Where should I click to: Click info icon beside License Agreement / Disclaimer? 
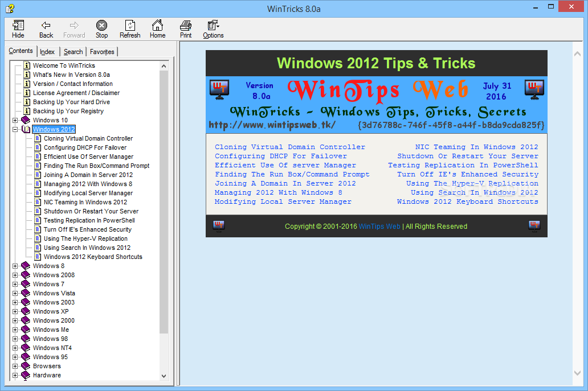(x=27, y=93)
